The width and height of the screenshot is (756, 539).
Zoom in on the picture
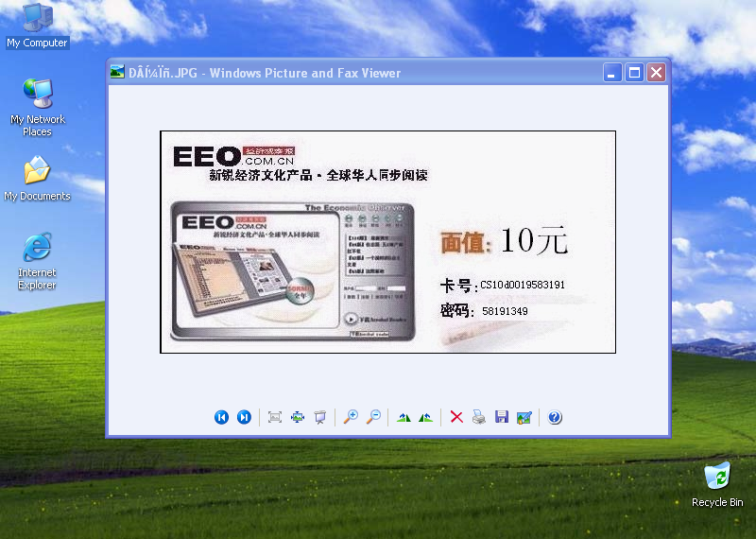click(351, 417)
